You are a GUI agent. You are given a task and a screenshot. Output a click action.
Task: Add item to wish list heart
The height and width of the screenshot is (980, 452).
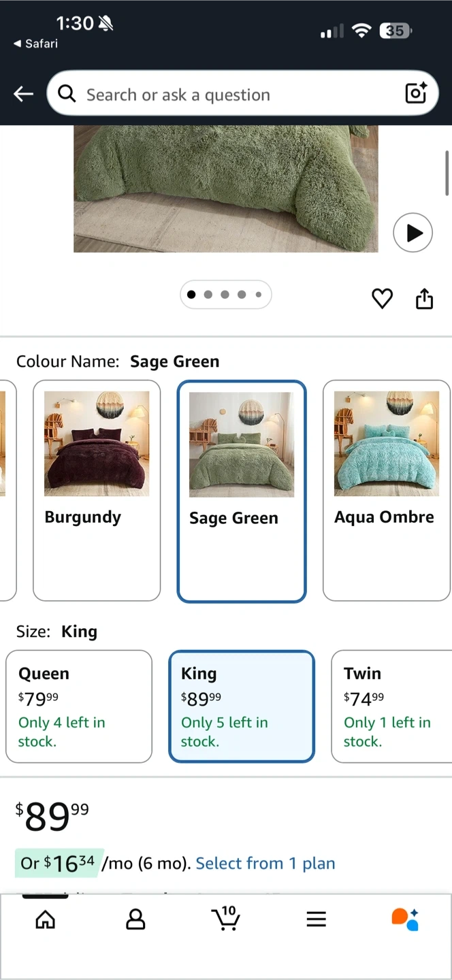click(382, 299)
